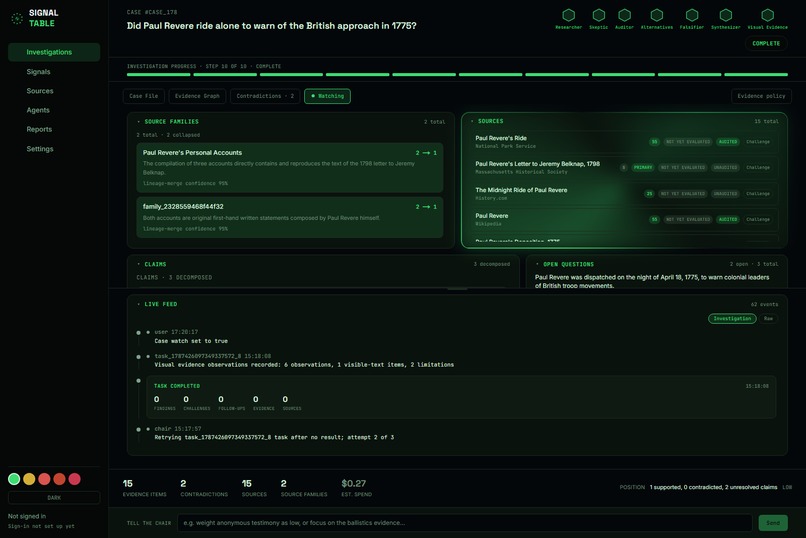Screen dimensions: 806x538
Task: Select the Investigation feed view toggle
Action: 732,319
